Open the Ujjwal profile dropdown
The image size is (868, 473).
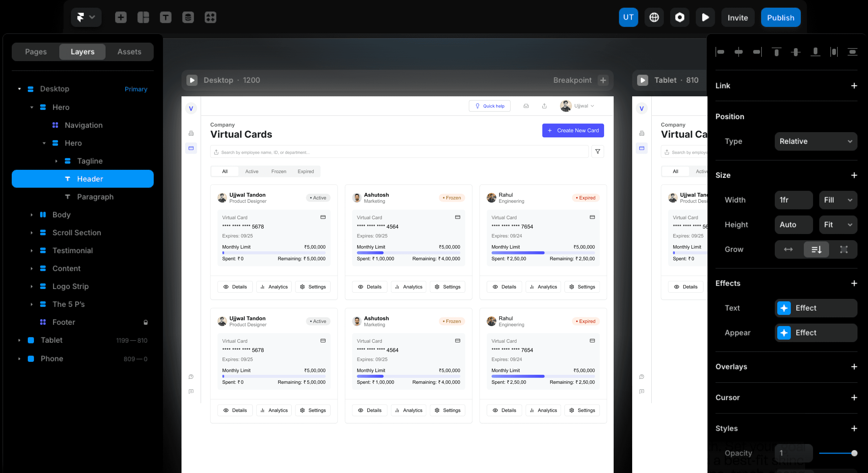pyautogui.click(x=577, y=106)
